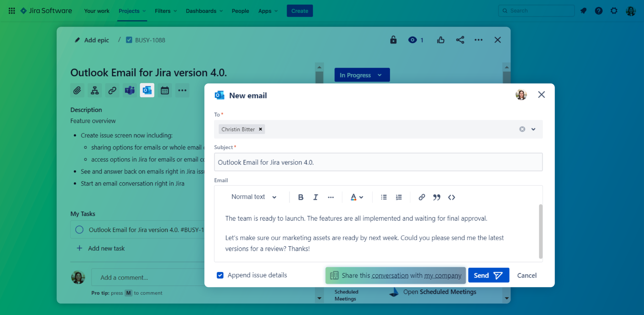Insert a code snippet in the email
The image size is (644, 315).
click(452, 197)
